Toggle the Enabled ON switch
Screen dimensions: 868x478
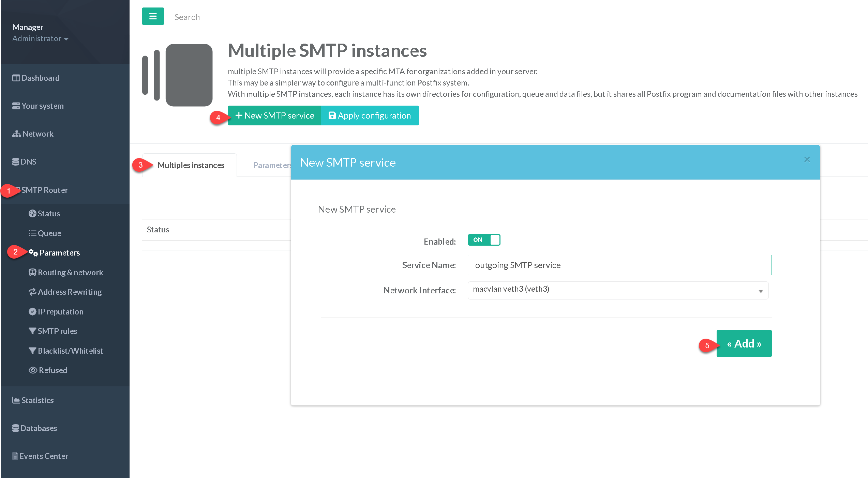(x=483, y=240)
